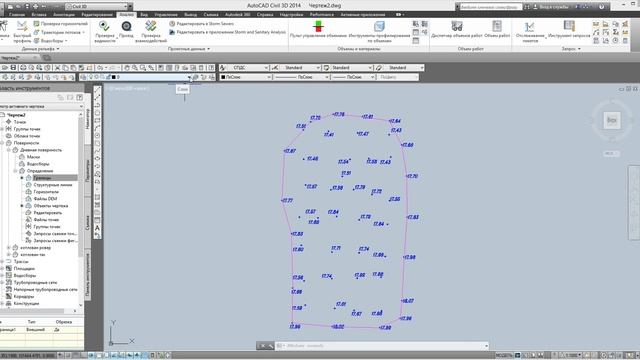Click the keyword search field

tap(491, 7)
